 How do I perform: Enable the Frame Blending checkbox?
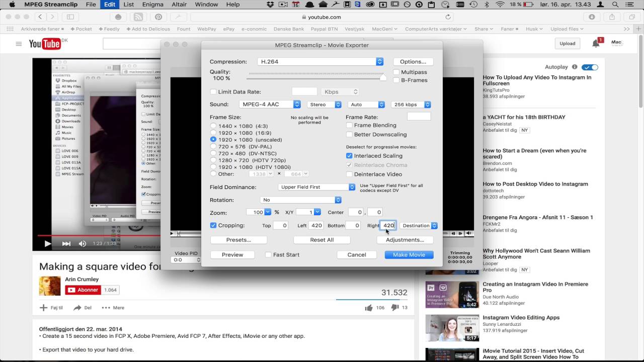[x=349, y=125]
